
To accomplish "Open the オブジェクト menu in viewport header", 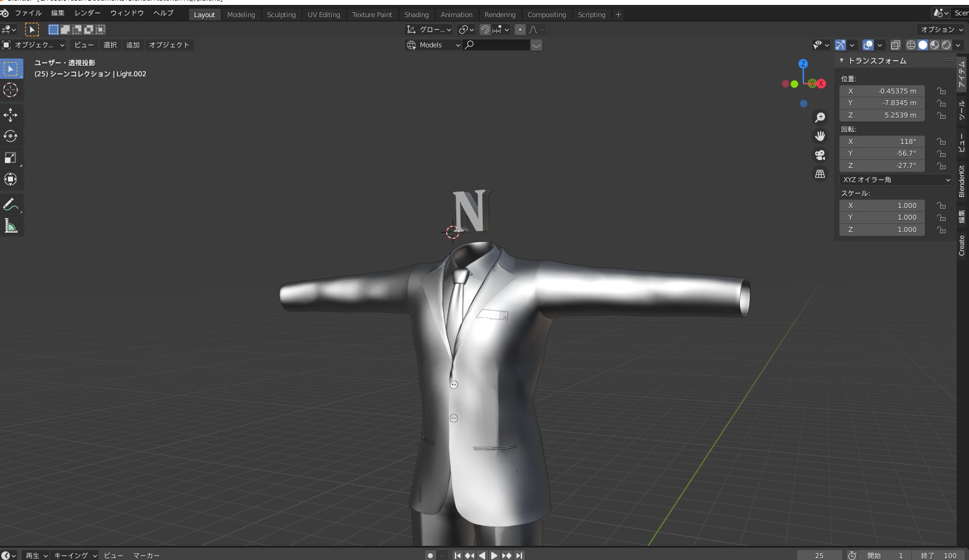I will (x=169, y=45).
